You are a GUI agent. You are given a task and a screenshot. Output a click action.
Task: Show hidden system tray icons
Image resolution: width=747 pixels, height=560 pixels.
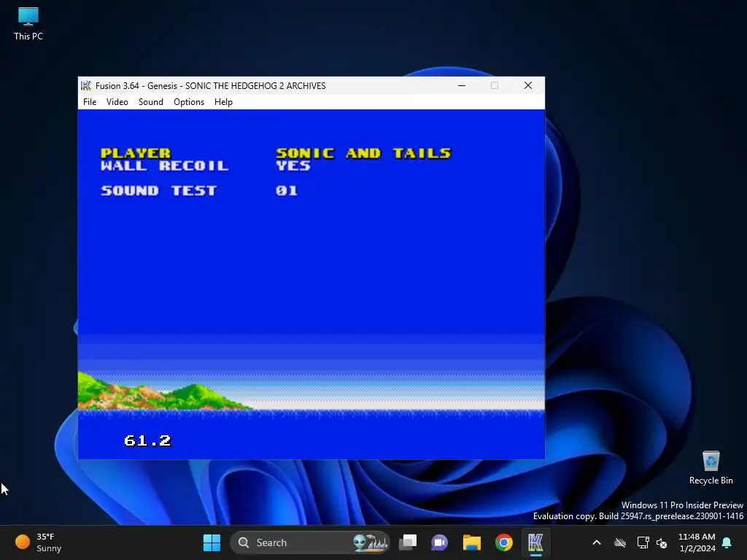point(597,542)
